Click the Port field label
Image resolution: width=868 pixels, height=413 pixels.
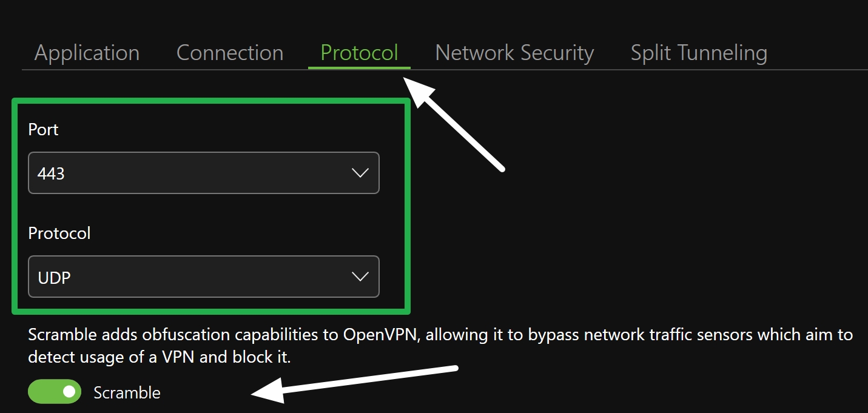pos(42,129)
